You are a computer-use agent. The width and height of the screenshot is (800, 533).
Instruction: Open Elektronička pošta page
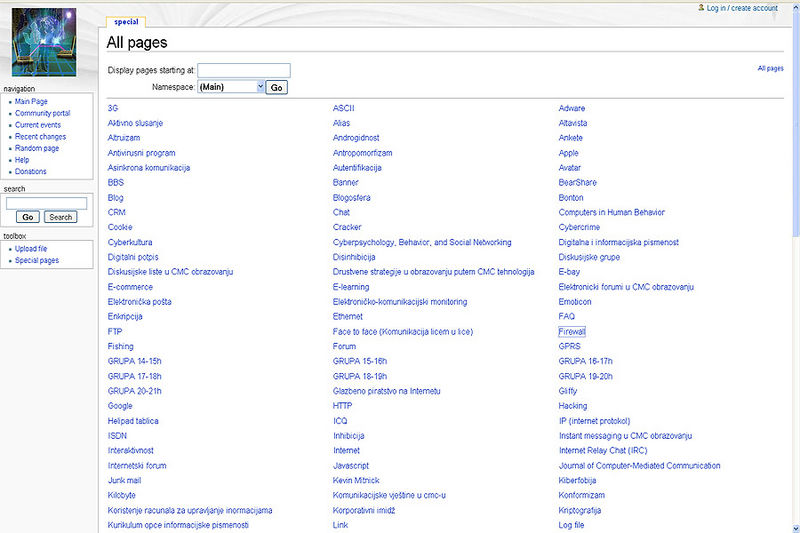[139, 302]
